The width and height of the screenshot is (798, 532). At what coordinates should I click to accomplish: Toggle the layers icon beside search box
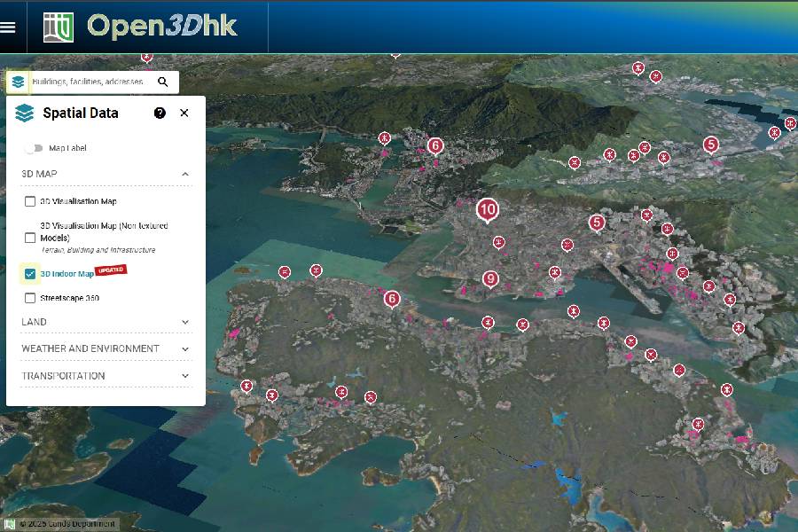(x=18, y=82)
